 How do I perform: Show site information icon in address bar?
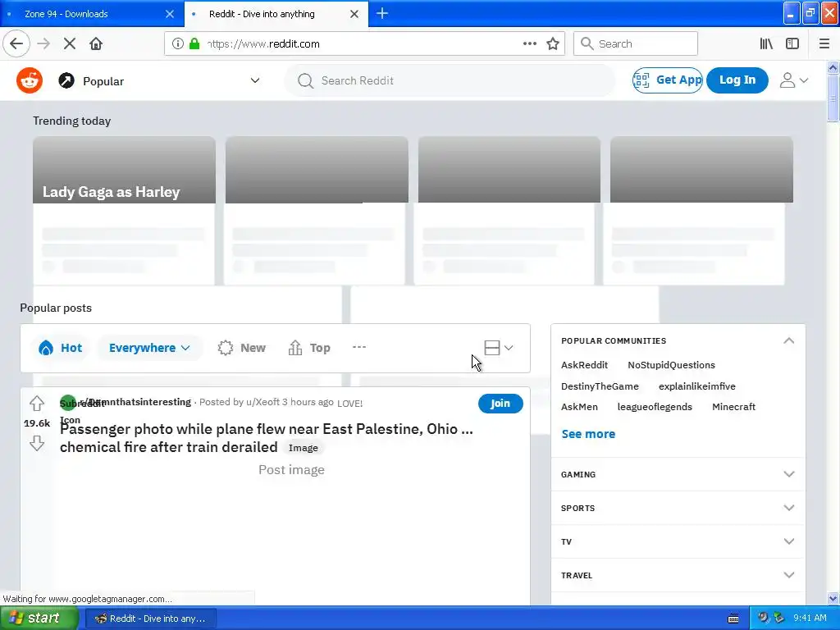point(178,44)
